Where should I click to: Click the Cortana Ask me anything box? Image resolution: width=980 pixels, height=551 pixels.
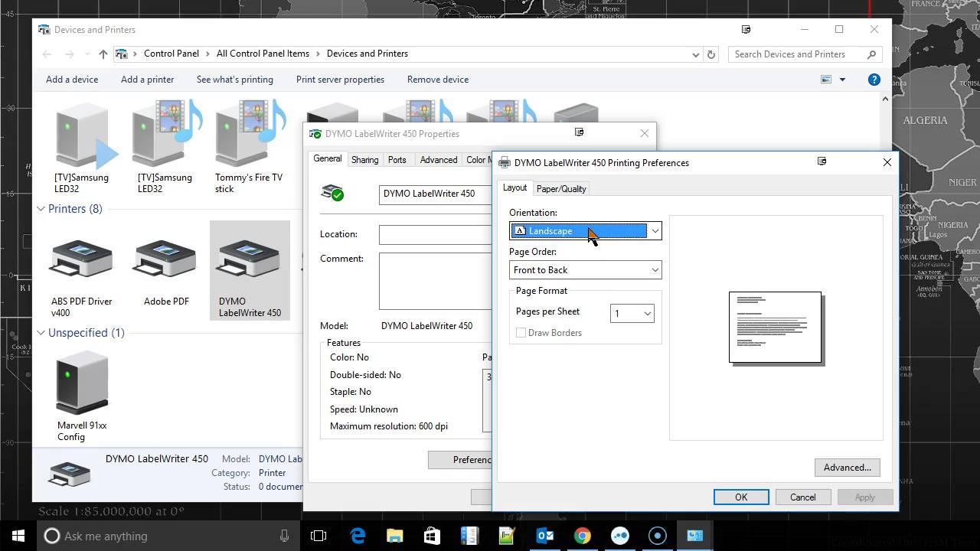coord(168,536)
